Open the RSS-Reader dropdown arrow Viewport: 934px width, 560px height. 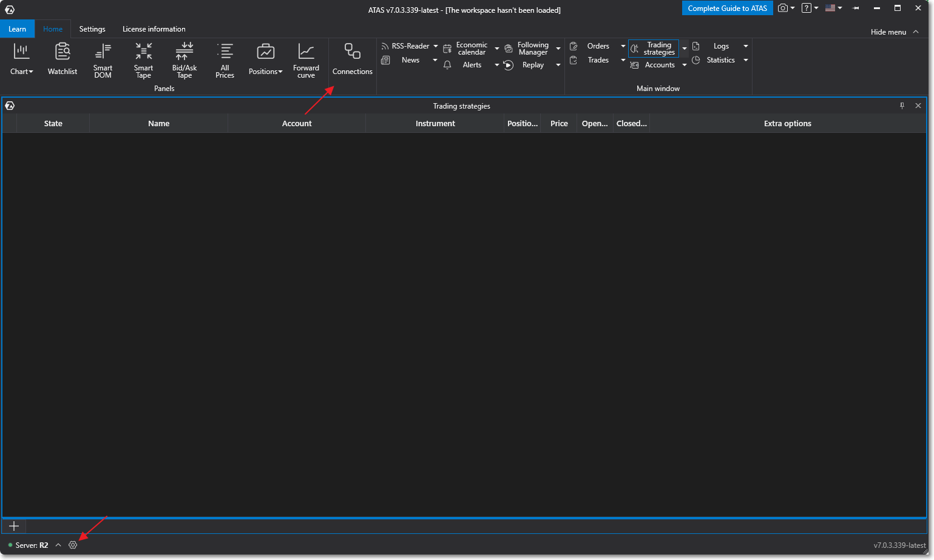click(436, 46)
